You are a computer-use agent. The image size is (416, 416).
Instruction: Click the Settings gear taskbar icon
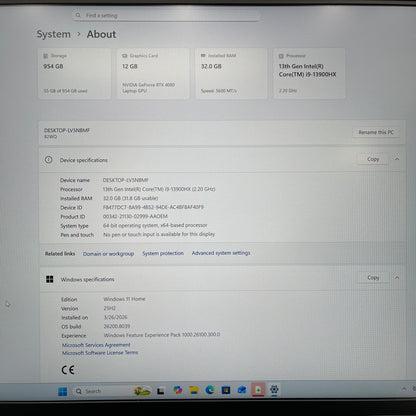click(274, 389)
